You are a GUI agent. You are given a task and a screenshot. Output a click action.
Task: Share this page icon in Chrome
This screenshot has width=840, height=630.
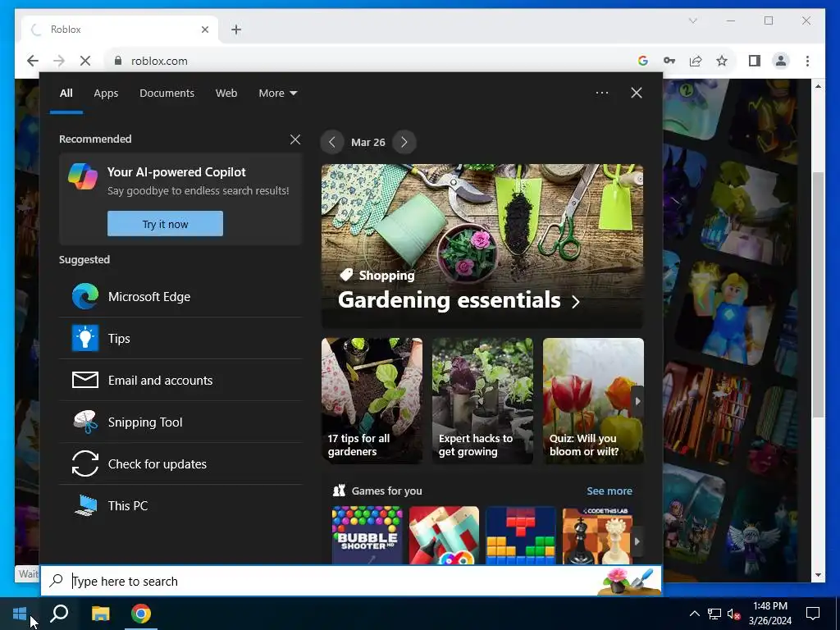pyautogui.click(x=696, y=61)
